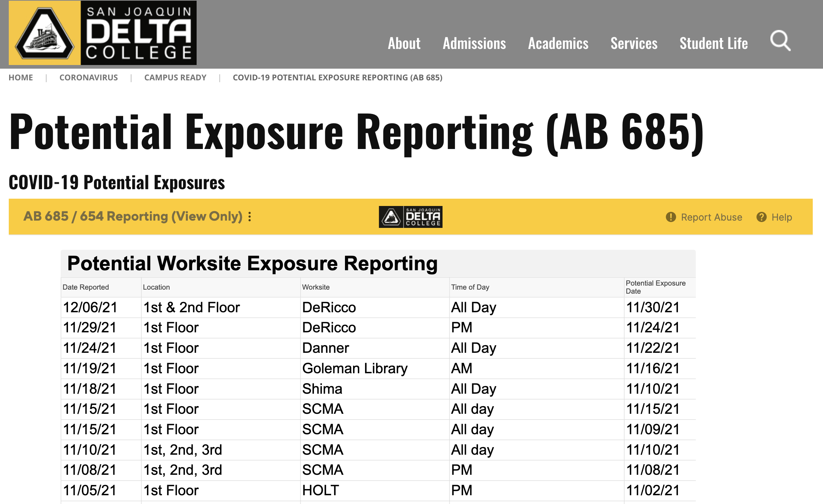Select the Danner worksite cell
The image size is (823, 504).
[375, 348]
